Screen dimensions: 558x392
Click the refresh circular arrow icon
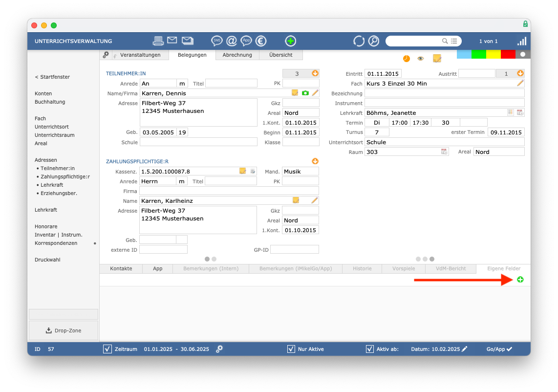359,41
